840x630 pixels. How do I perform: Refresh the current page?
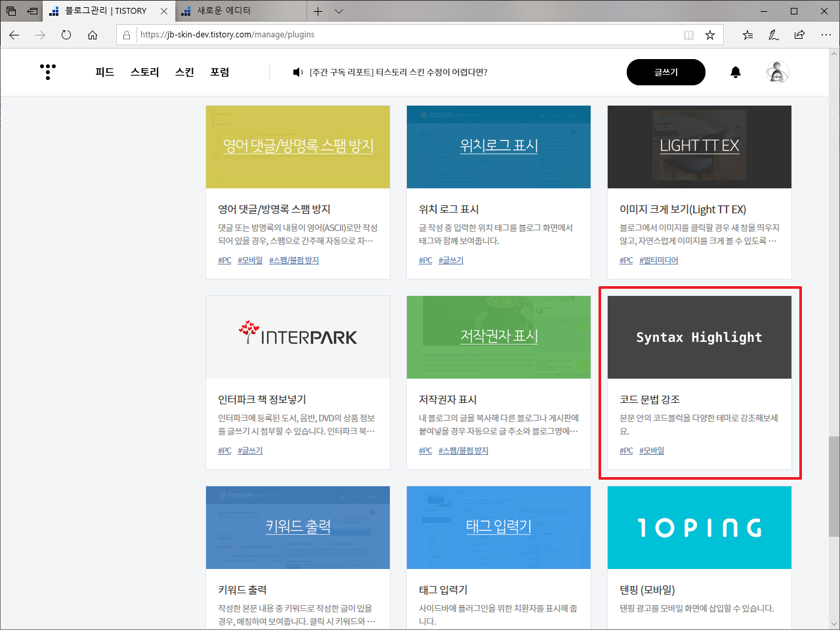point(66,35)
